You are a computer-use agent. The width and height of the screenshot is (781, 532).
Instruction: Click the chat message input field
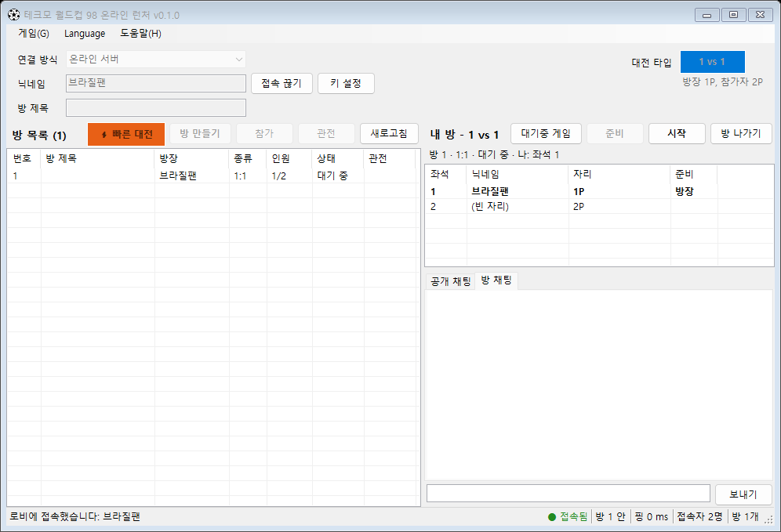568,494
